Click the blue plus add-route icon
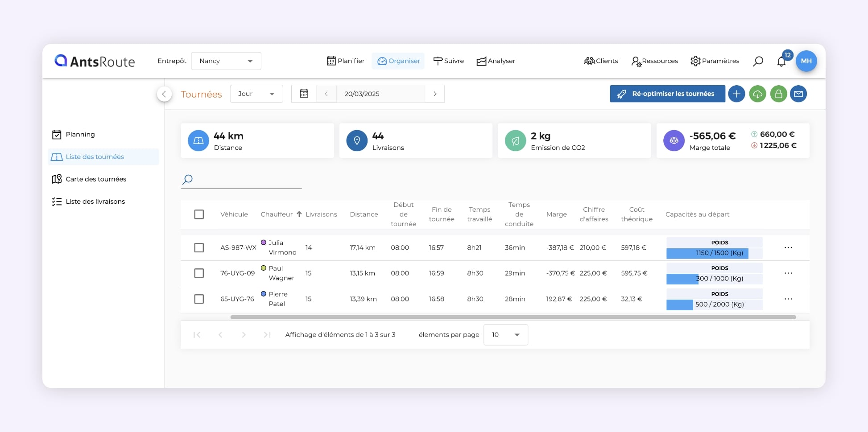 (736, 94)
